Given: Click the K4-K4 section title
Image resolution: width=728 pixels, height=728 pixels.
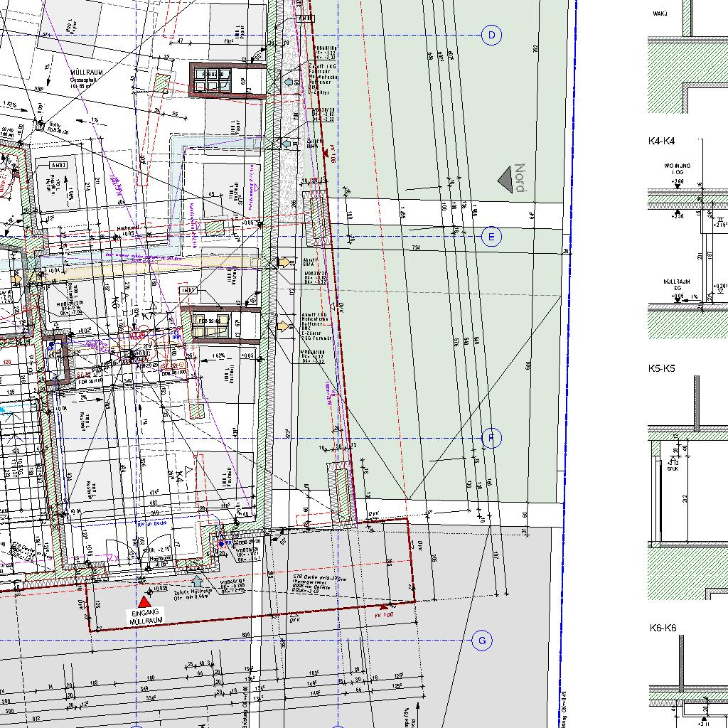Looking at the screenshot, I should [x=662, y=141].
